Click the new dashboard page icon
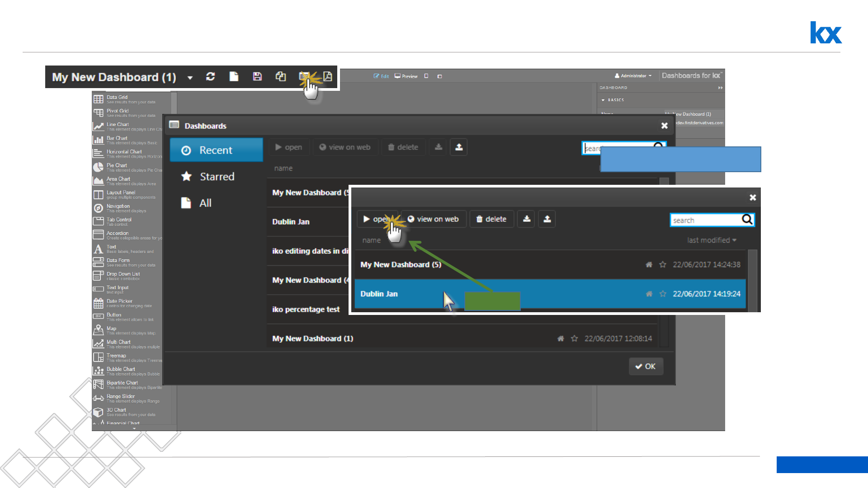The image size is (868, 488). coord(234,77)
